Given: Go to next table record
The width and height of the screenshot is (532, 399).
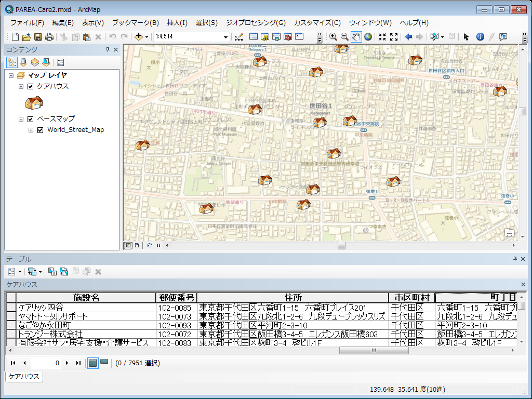Looking at the screenshot, I should (x=67, y=363).
